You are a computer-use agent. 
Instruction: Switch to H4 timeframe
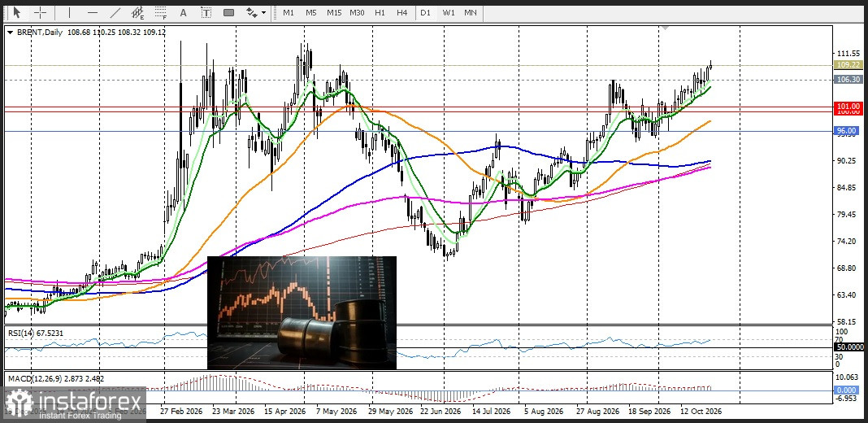[402, 11]
